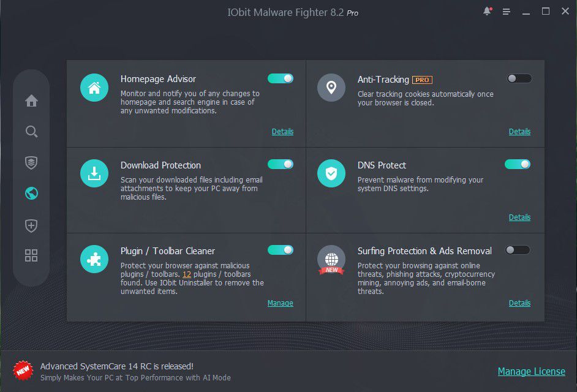
Task: Click the 12 plugins found count link
Action: coord(187,274)
